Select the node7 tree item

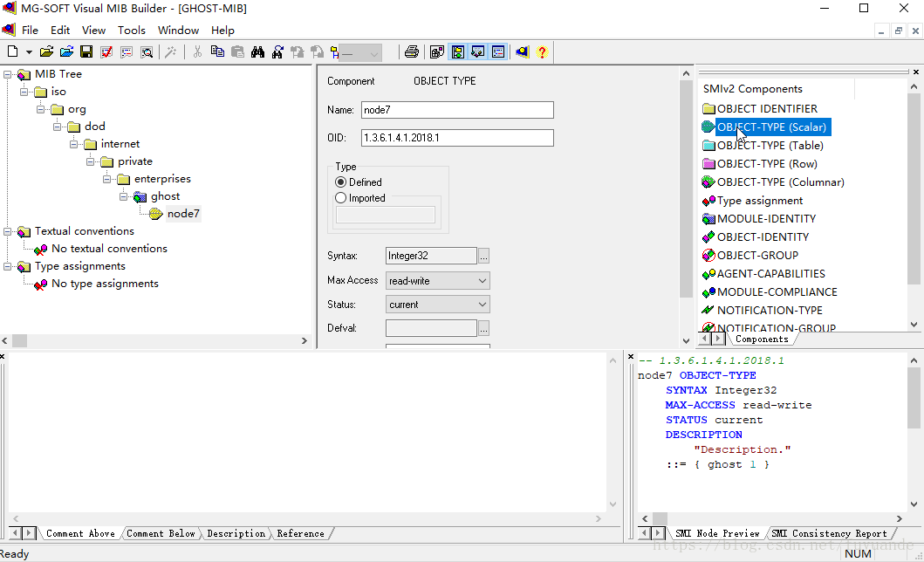coord(183,214)
